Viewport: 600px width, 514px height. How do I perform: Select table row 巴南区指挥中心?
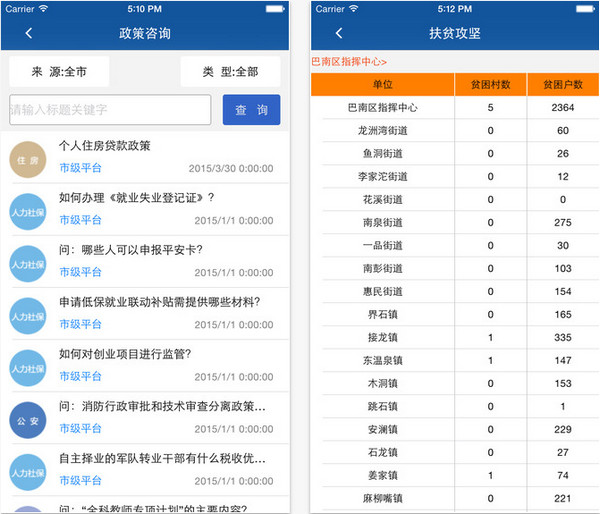pos(455,108)
